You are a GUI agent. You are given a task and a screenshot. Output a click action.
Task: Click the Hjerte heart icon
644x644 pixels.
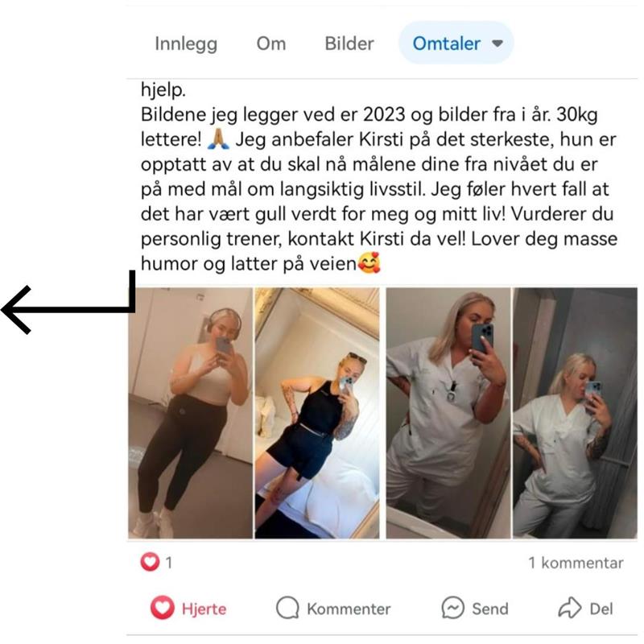pyautogui.click(x=163, y=608)
